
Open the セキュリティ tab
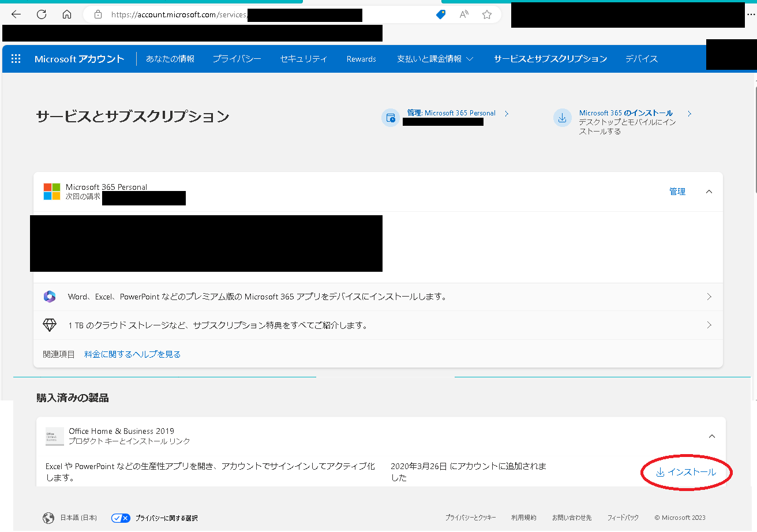303,59
